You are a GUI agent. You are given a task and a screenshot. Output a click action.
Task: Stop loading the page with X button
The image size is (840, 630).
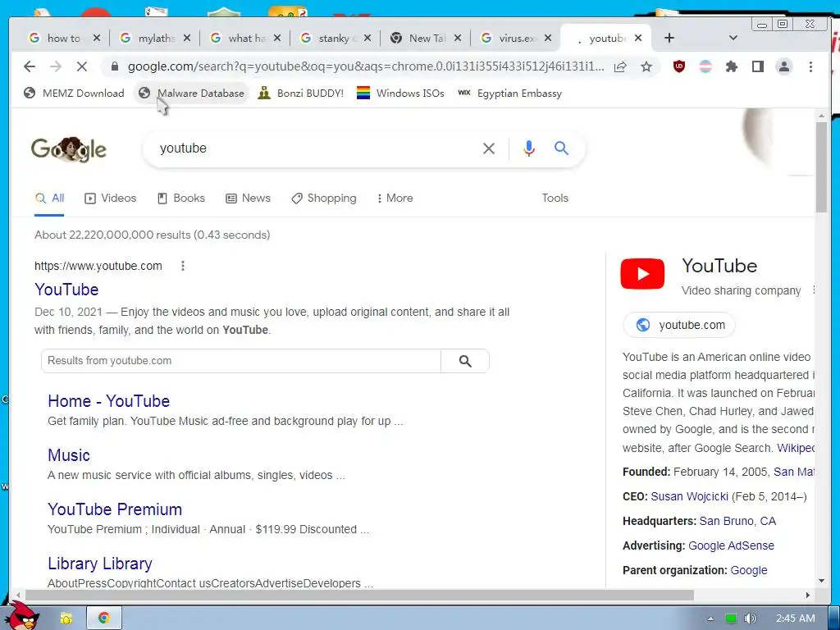click(x=81, y=66)
